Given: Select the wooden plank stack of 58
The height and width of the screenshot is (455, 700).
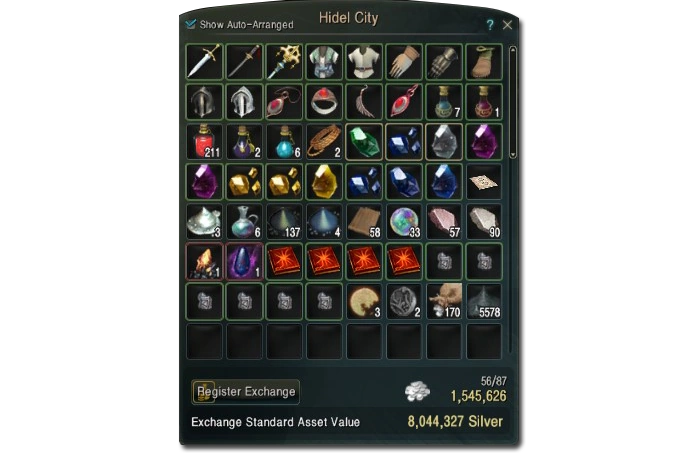Looking at the screenshot, I should (364, 222).
